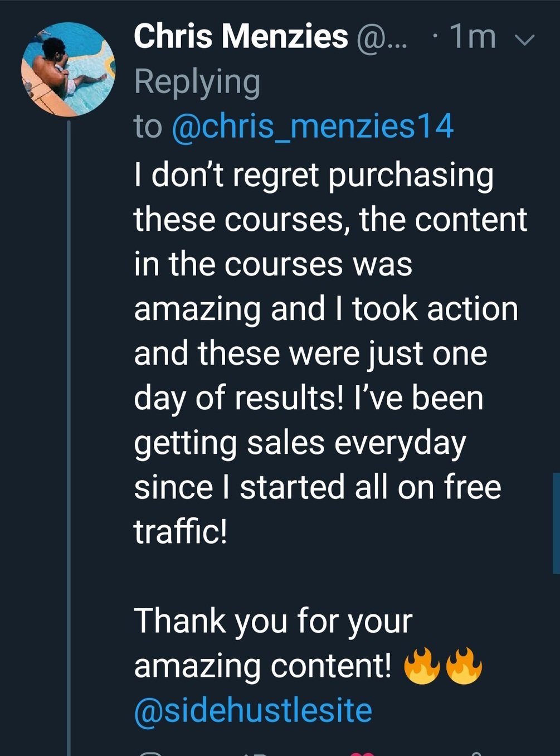This screenshot has width=560, height=756.
Task: Click the "getting sales everyday" line
Action: [300, 443]
